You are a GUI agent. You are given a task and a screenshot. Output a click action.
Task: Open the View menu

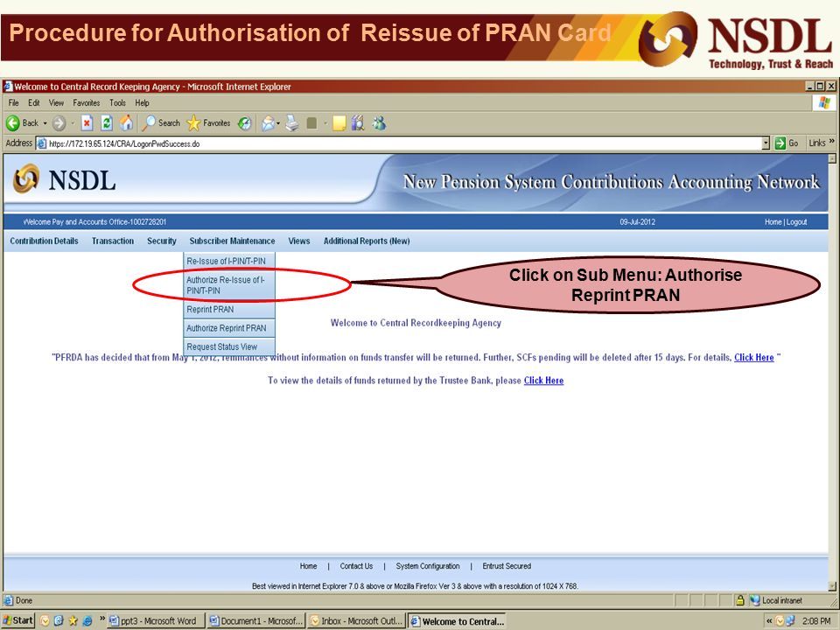tap(56, 103)
